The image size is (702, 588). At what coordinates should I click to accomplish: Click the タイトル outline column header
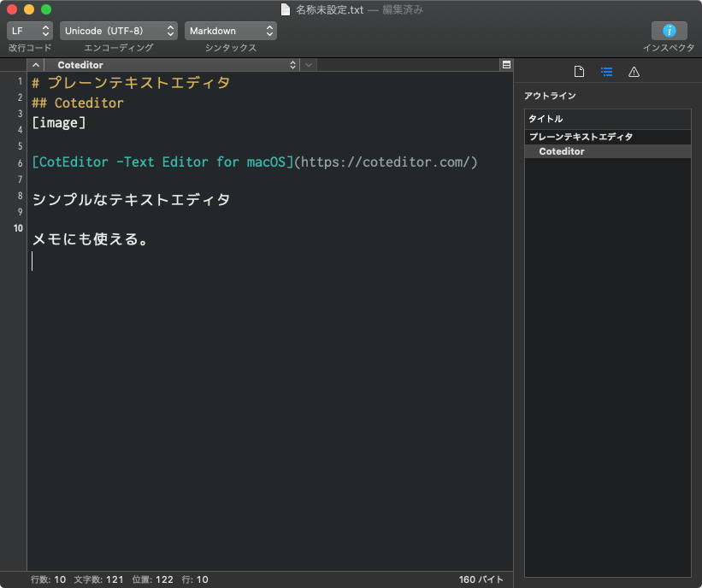(x=608, y=119)
